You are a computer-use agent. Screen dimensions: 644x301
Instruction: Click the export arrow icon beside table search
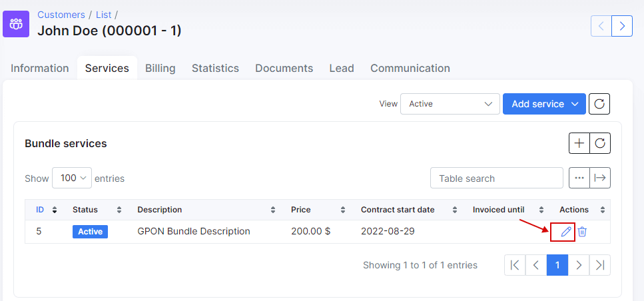point(600,178)
